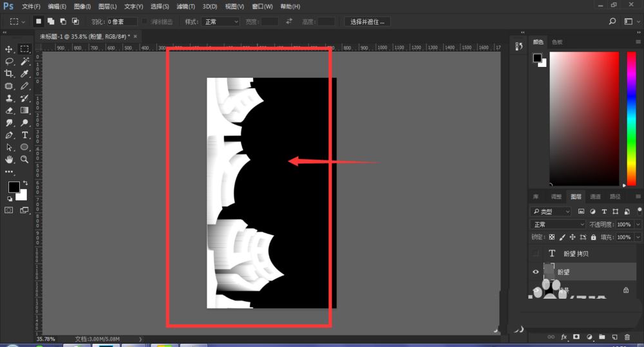Select the Patch healing tool
Viewport: 644px width, 347px height.
click(8, 86)
